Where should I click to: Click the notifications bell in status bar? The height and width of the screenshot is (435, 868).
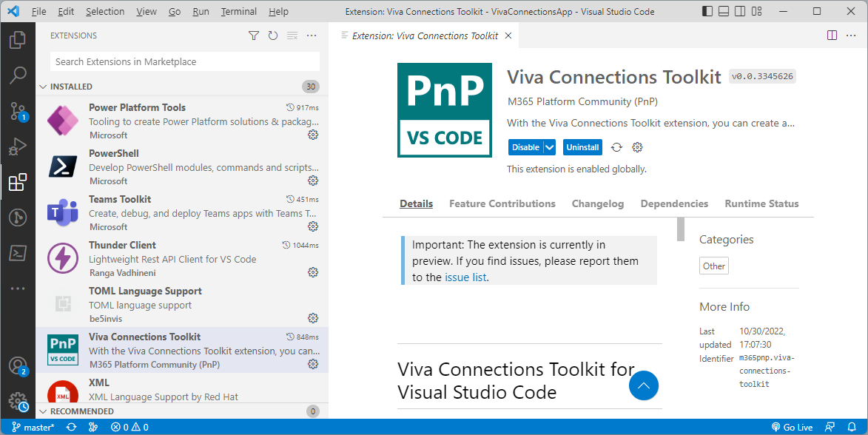852,427
